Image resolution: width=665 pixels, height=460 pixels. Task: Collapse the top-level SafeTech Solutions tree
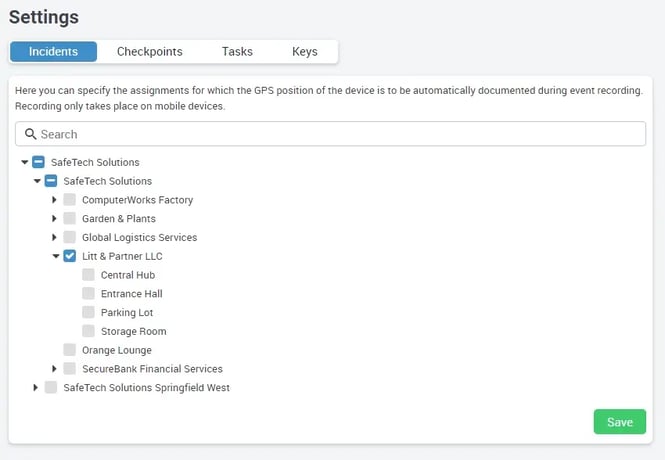pos(25,162)
